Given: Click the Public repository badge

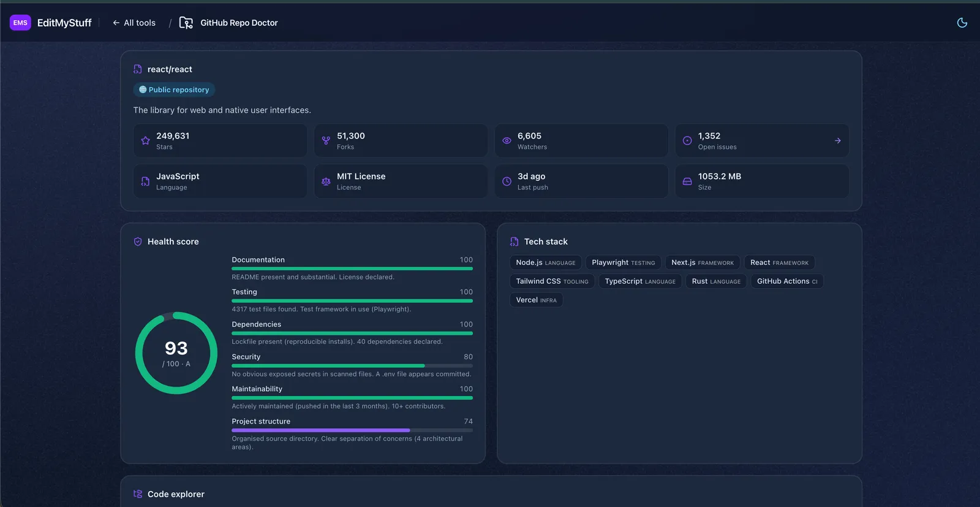Looking at the screenshot, I should [x=174, y=90].
